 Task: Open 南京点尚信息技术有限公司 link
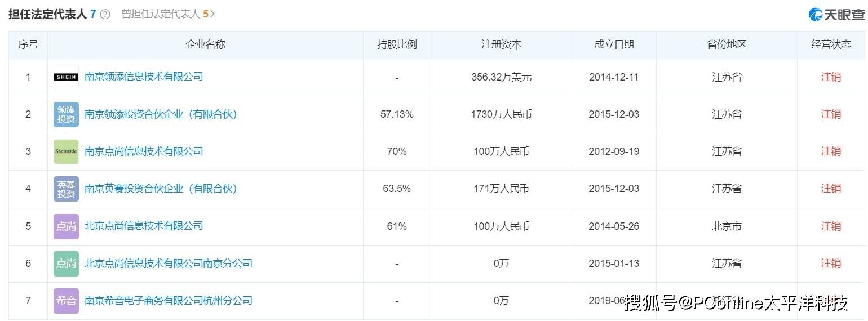[144, 151]
